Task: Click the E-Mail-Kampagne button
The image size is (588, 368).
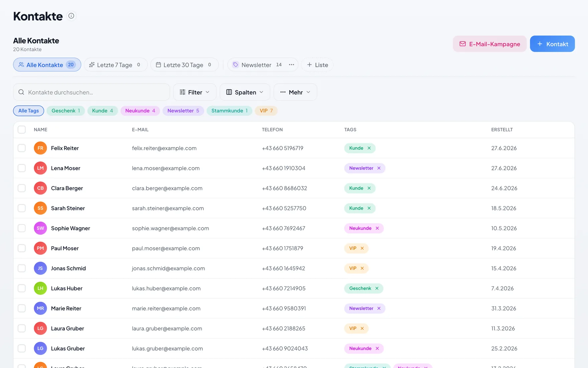Action: (490, 44)
